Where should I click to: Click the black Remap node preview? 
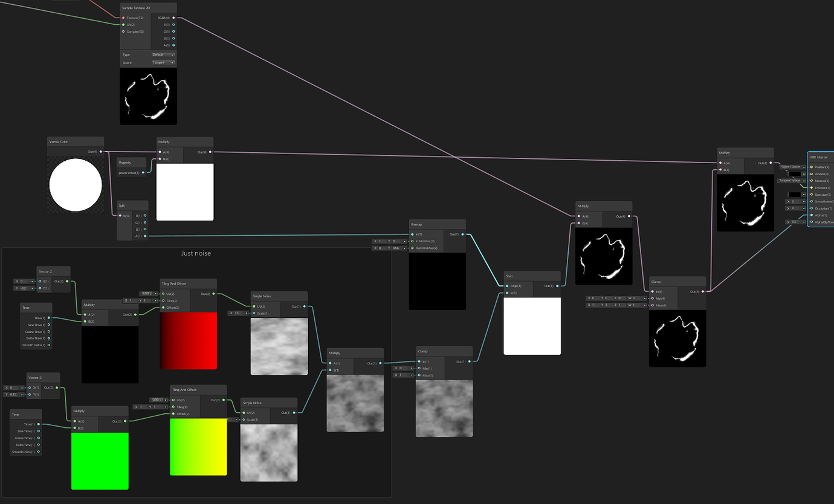[x=438, y=282]
